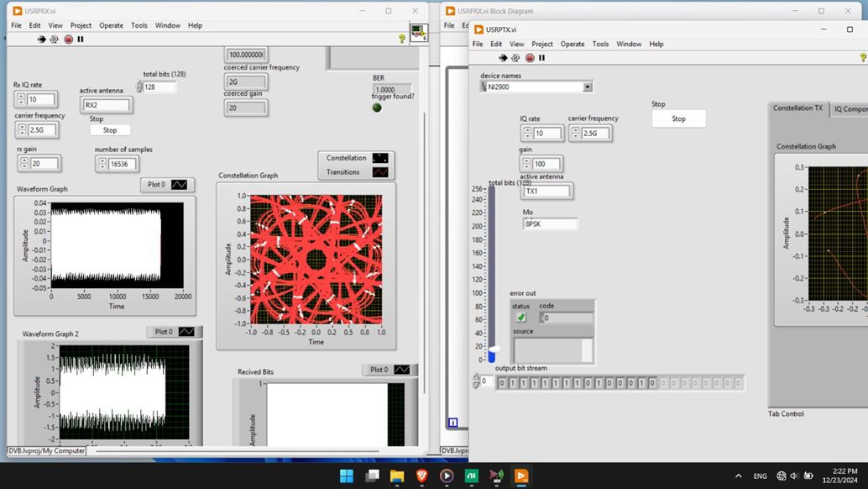Open 8PSK modulation selector
This screenshot has width=868, height=489.
[550, 223]
